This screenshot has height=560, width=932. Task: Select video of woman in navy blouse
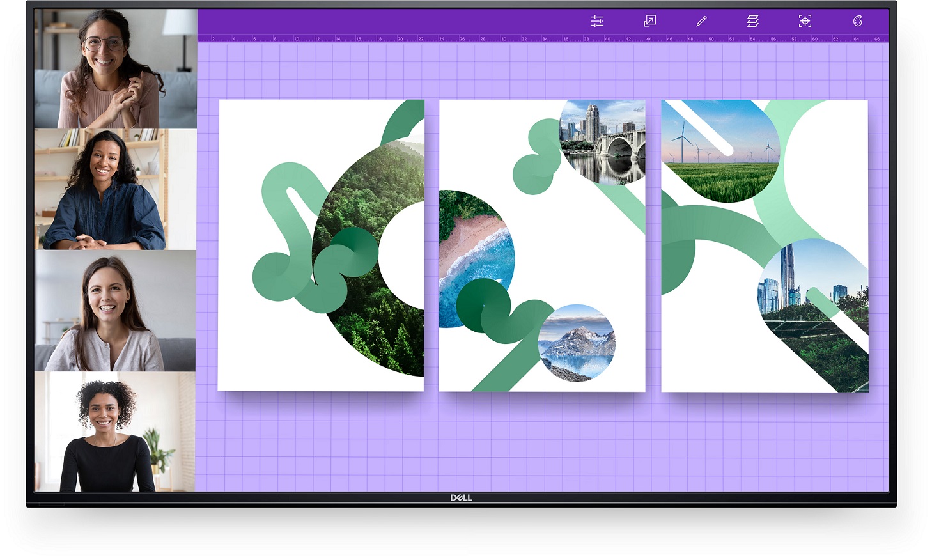tap(115, 189)
